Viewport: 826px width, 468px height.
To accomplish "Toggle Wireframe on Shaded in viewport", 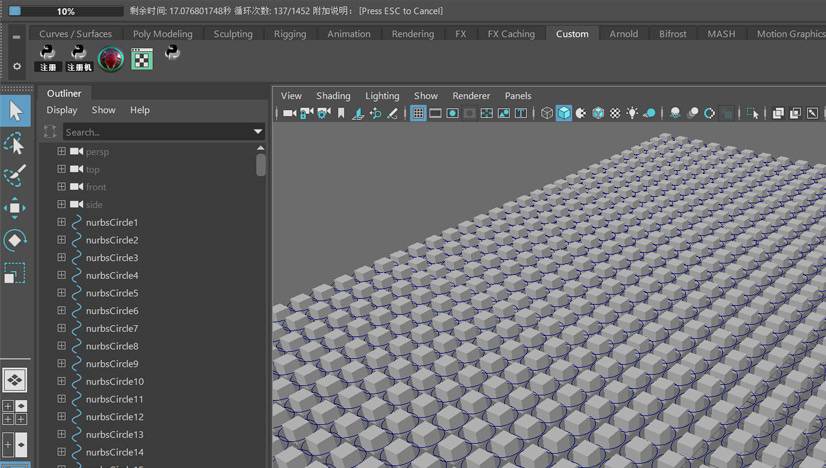I will pyautogui.click(x=598, y=113).
